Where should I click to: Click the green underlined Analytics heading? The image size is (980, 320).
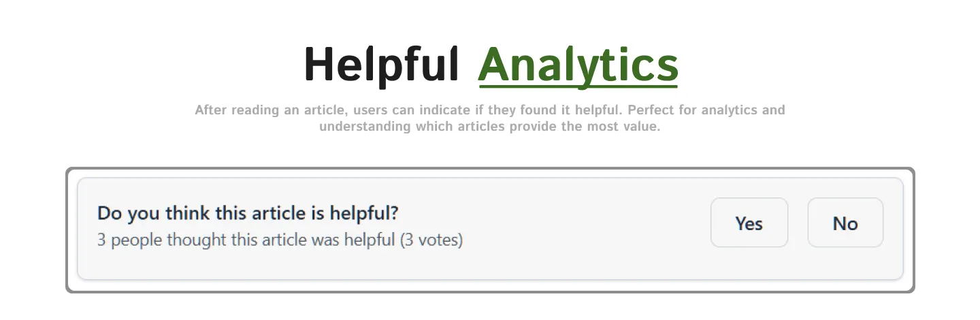(578, 65)
